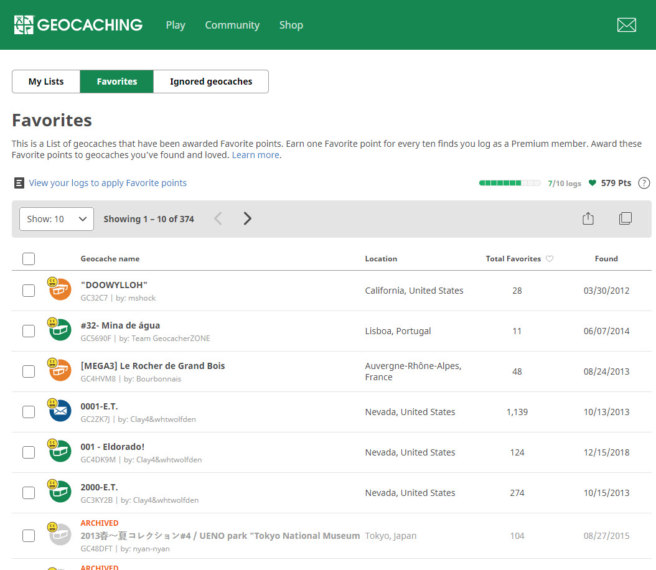Select the 2000-E.T. row checkbox

(x=29, y=492)
